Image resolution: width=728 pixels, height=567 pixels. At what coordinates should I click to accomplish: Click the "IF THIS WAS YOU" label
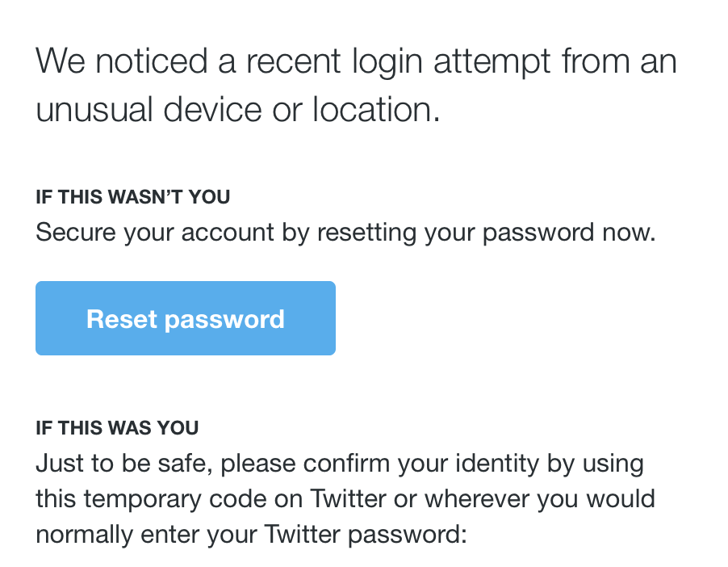coord(117,428)
